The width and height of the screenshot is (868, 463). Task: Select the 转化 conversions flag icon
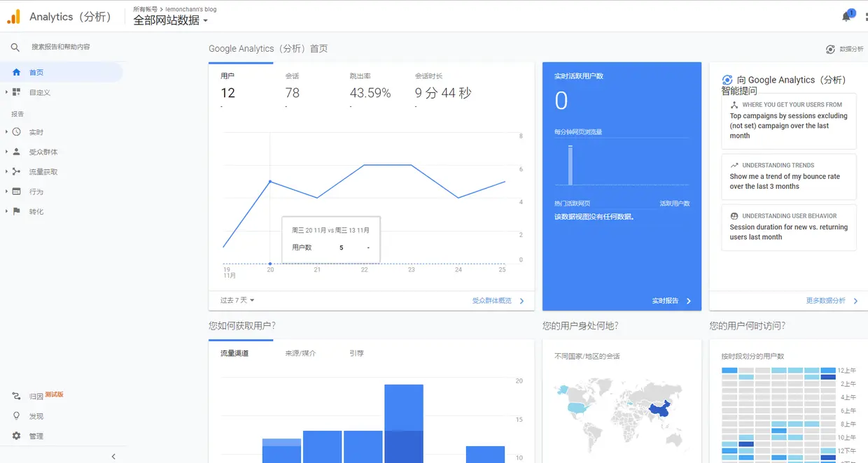pos(15,211)
